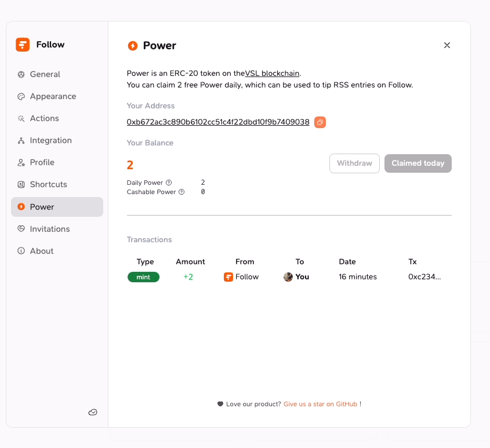
Task: Open General settings tab
Action: (x=57, y=74)
